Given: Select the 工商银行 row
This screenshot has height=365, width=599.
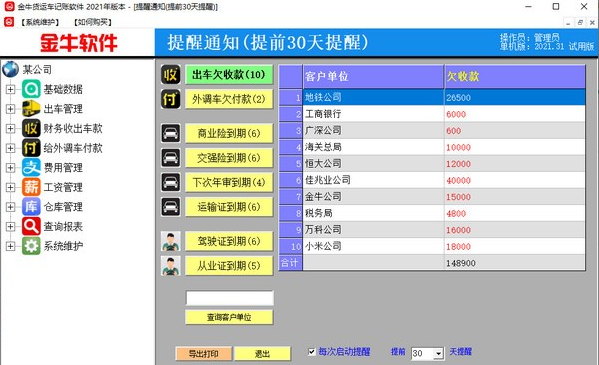Looking at the screenshot, I should 432,114.
